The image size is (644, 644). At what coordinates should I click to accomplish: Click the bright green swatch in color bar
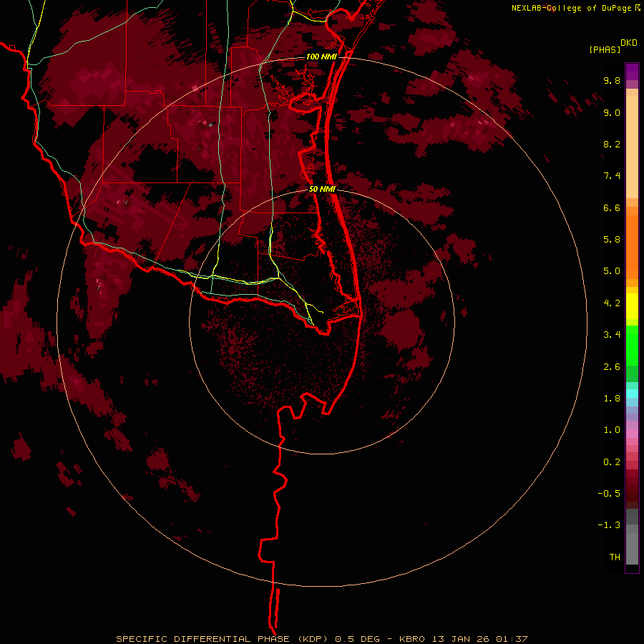[632, 346]
